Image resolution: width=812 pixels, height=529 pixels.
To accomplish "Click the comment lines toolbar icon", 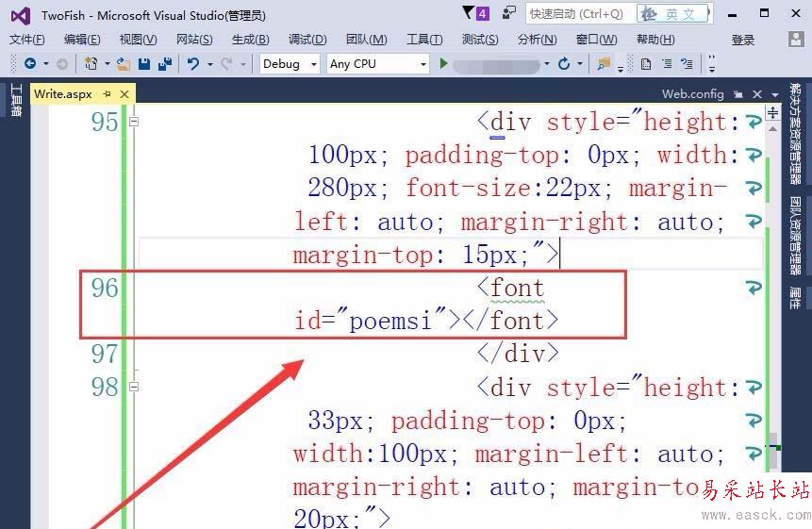I will [688, 64].
